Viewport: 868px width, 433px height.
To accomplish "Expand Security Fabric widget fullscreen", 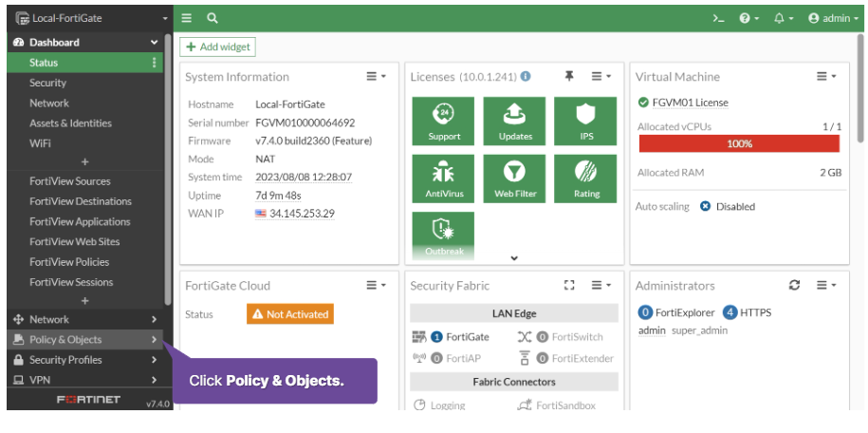I will tap(569, 285).
